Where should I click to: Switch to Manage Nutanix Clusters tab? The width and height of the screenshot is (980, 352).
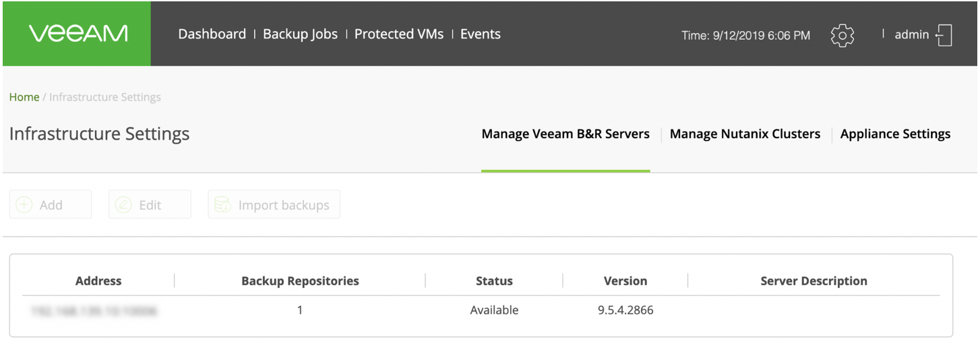(x=745, y=134)
